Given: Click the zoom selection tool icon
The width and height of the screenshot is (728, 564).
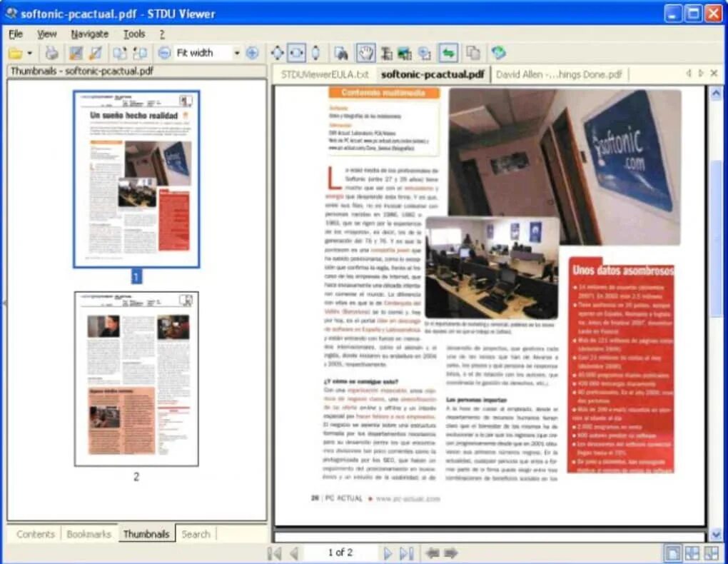Looking at the screenshot, I should click(x=425, y=54).
